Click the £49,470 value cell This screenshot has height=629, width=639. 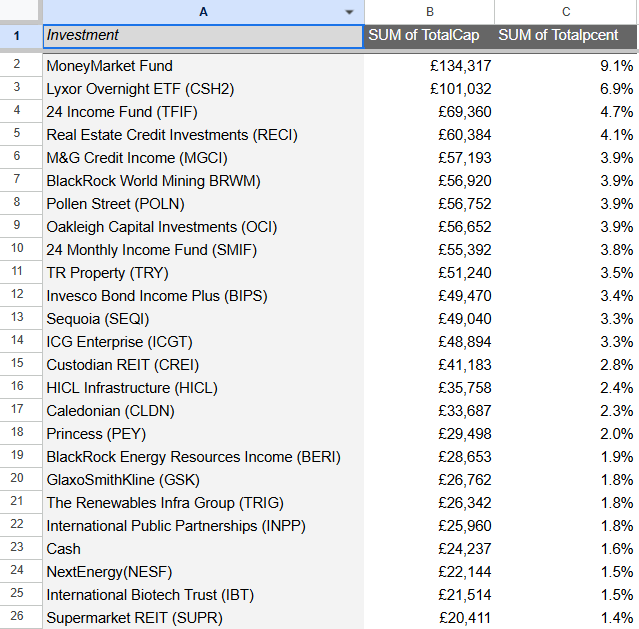point(429,296)
